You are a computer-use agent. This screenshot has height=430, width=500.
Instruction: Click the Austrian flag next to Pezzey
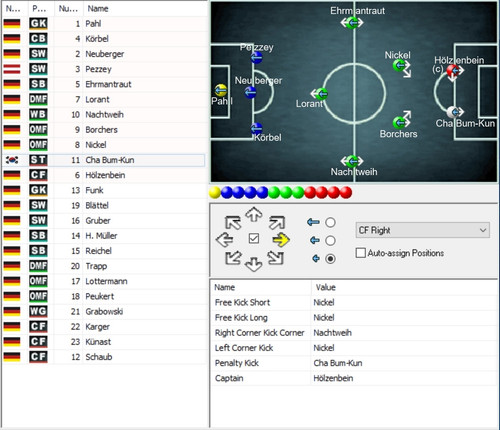pyautogui.click(x=12, y=69)
